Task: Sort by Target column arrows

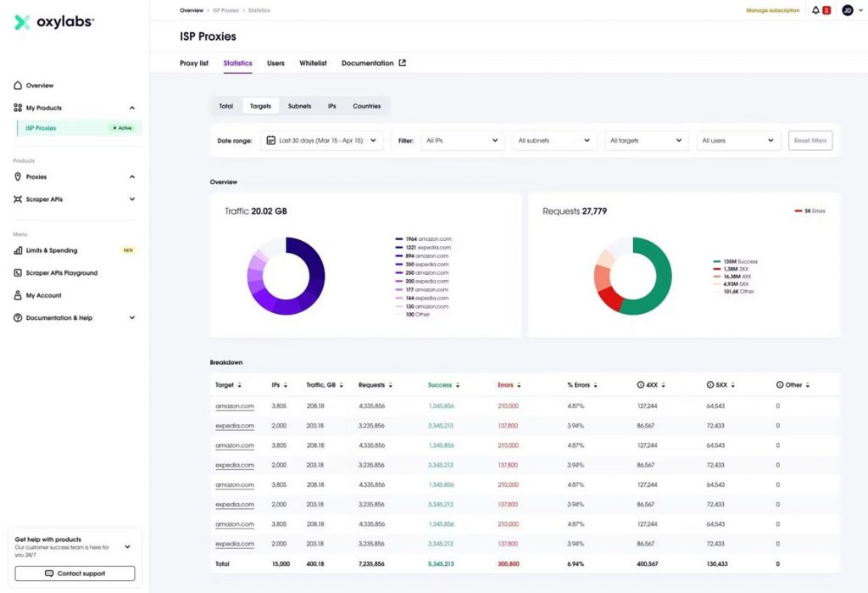Action: (x=239, y=385)
